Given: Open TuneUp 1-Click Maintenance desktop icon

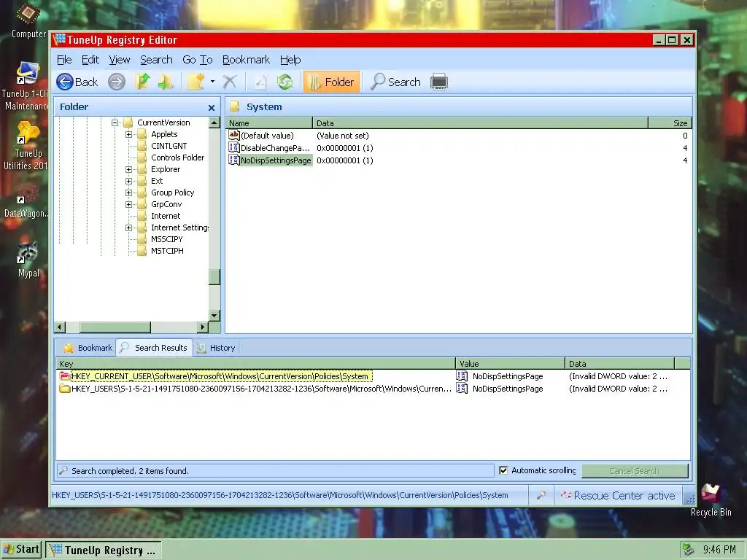Looking at the screenshot, I should pos(27,87).
